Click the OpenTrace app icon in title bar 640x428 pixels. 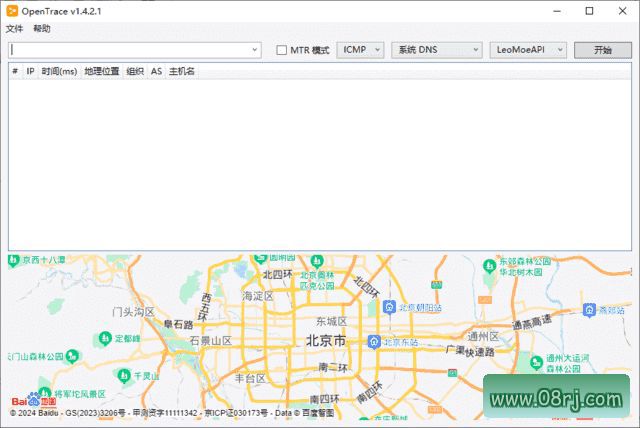pos(12,11)
